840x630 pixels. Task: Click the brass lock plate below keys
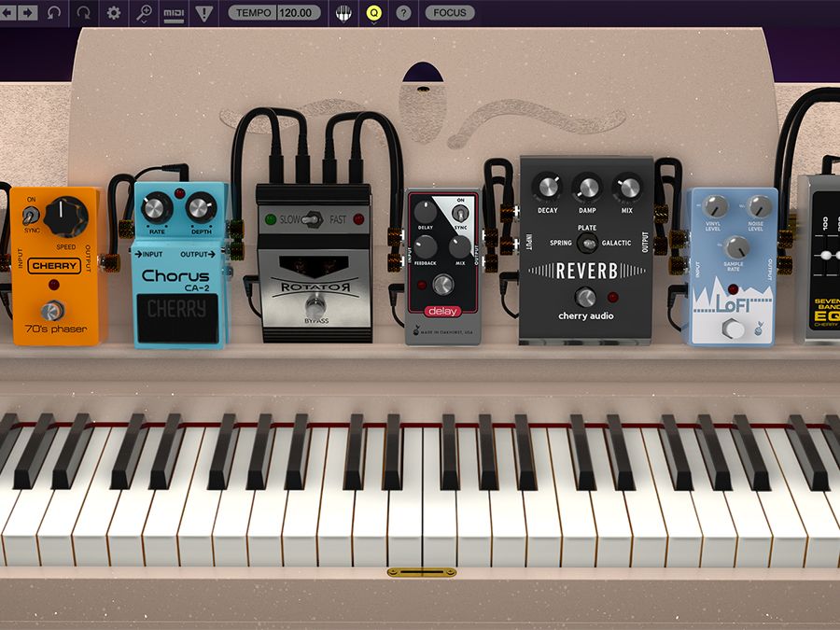click(422, 573)
